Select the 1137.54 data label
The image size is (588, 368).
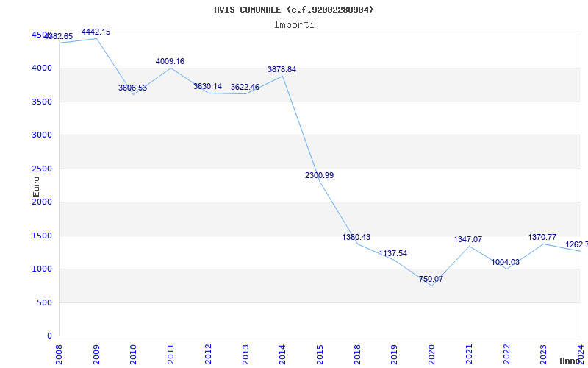pos(393,253)
